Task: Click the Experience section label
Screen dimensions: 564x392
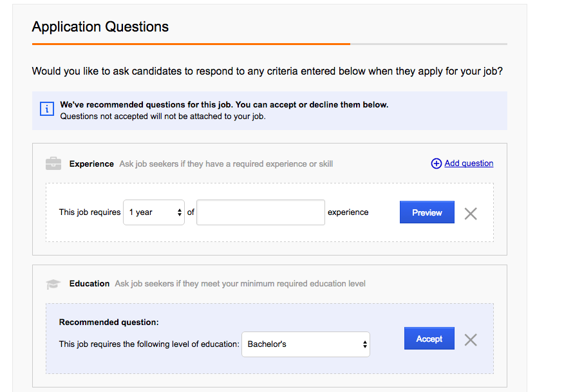Action: [x=91, y=163]
